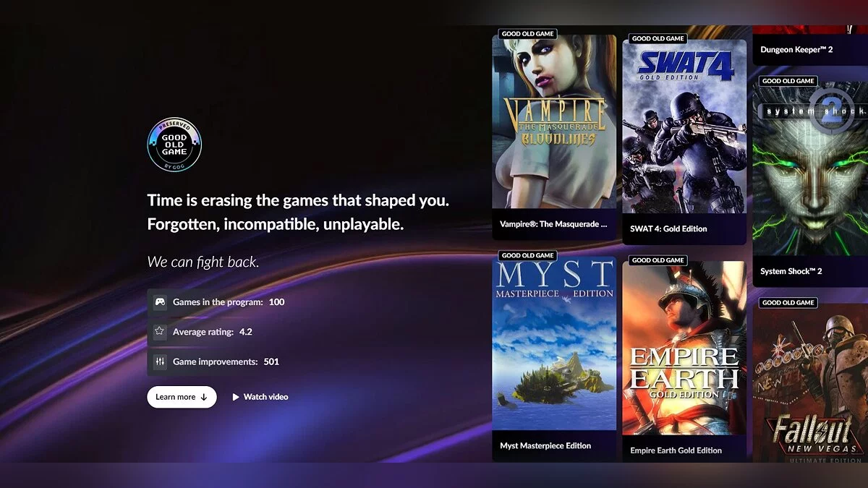This screenshot has height=488, width=868.
Task: Open the SWAT 4 Gold Edition cover art
Action: coord(684,127)
